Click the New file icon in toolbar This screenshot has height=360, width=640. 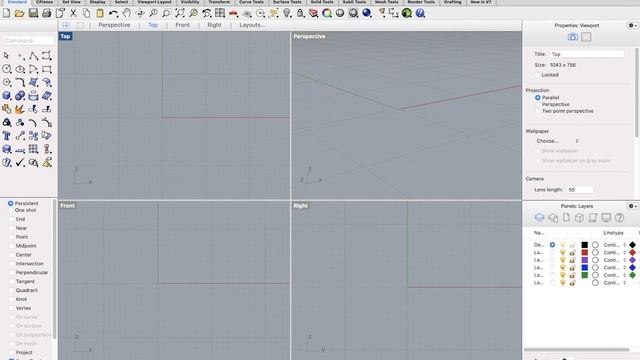click(x=7, y=13)
